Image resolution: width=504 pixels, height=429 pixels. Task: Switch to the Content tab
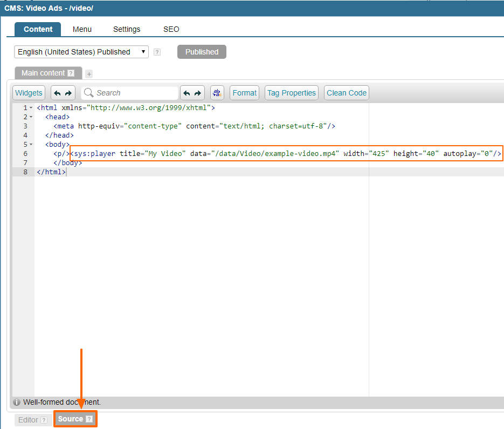click(x=38, y=29)
